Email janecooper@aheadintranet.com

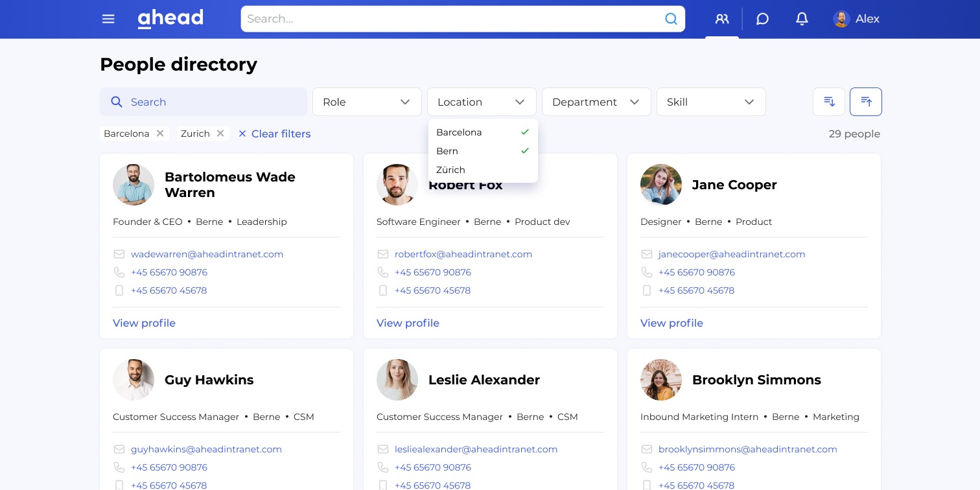[x=732, y=254]
